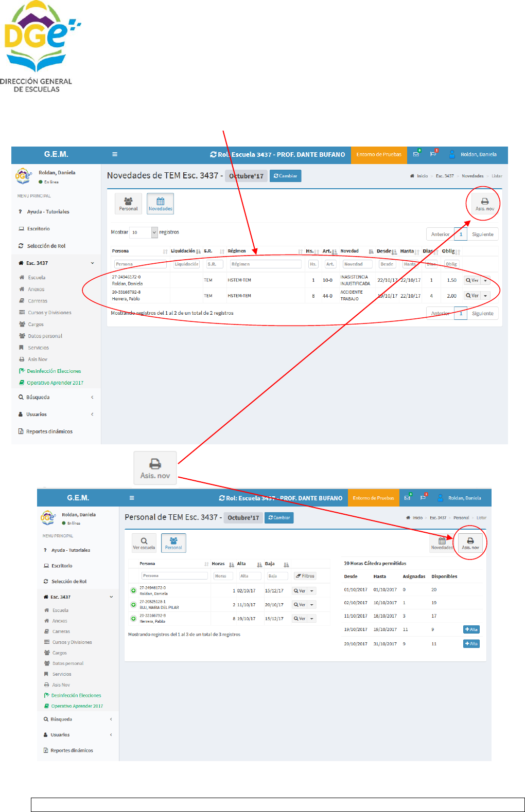Click Persona filter field in Personal table
This screenshot has height=812, width=525.
click(x=175, y=576)
